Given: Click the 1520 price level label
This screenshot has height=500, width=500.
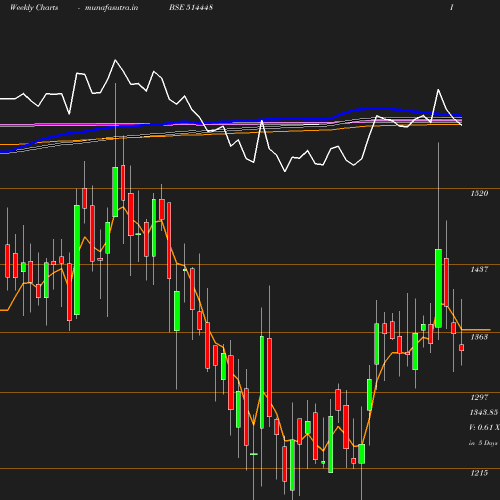Looking at the screenshot, I should click(479, 193).
